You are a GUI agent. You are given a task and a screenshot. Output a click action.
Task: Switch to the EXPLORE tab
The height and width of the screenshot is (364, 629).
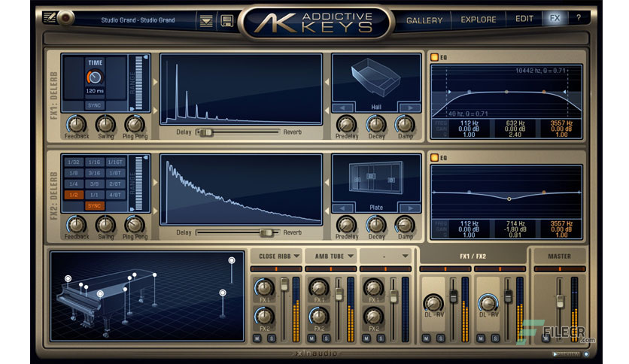[479, 20]
